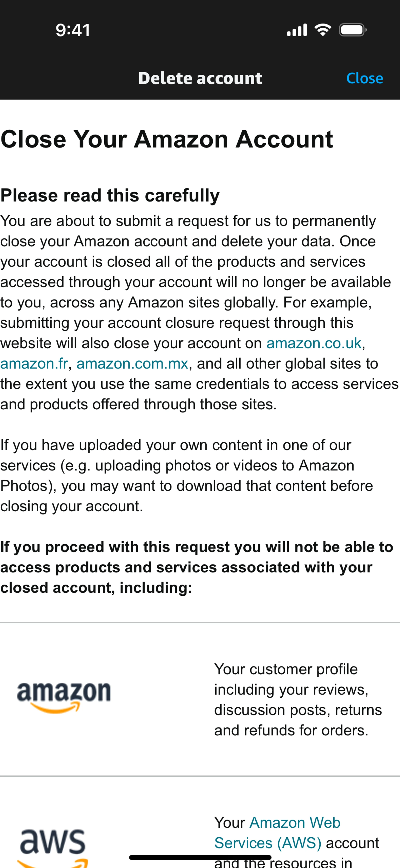Click the customer profile description text
This screenshot has height=868, width=400.
(x=298, y=699)
